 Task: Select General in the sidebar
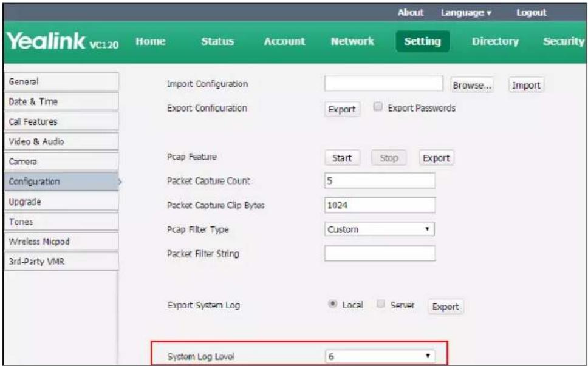(62, 82)
